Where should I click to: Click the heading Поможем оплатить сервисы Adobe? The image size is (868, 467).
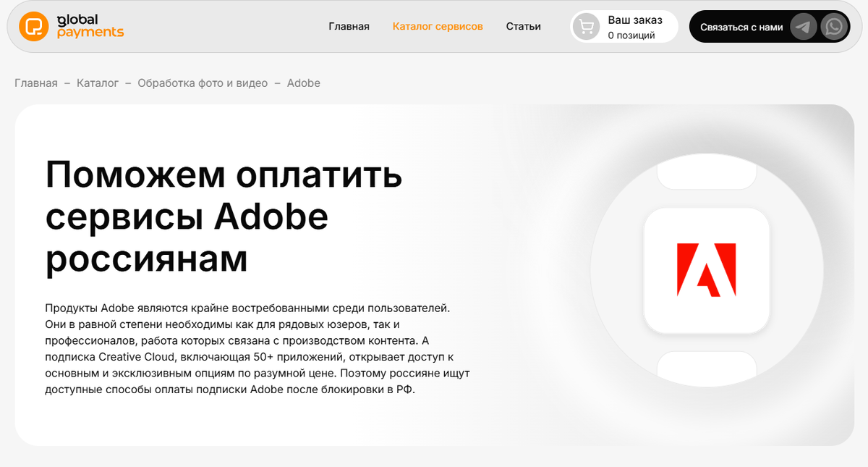click(x=224, y=217)
